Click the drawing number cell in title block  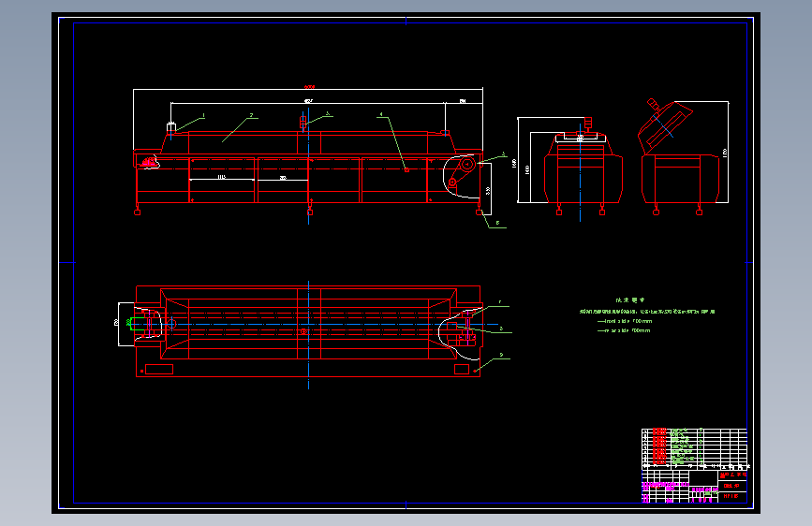tap(732, 496)
